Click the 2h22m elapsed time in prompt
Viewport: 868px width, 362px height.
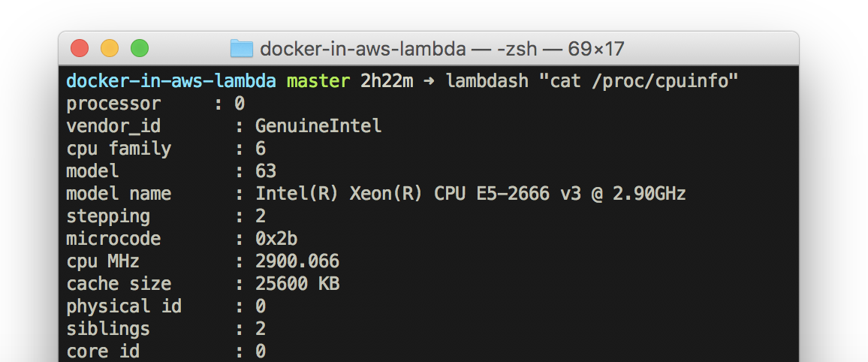click(387, 81)
